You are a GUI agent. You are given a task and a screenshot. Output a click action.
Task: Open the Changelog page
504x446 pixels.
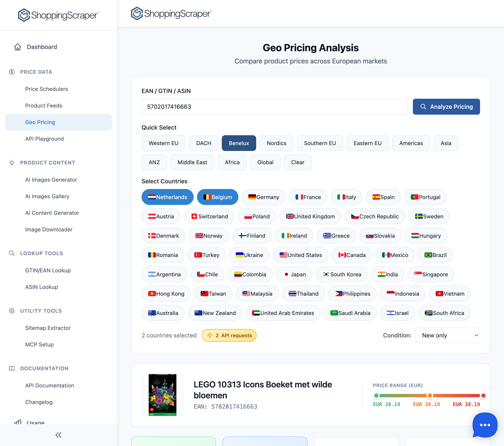click(x=39, y=402)
